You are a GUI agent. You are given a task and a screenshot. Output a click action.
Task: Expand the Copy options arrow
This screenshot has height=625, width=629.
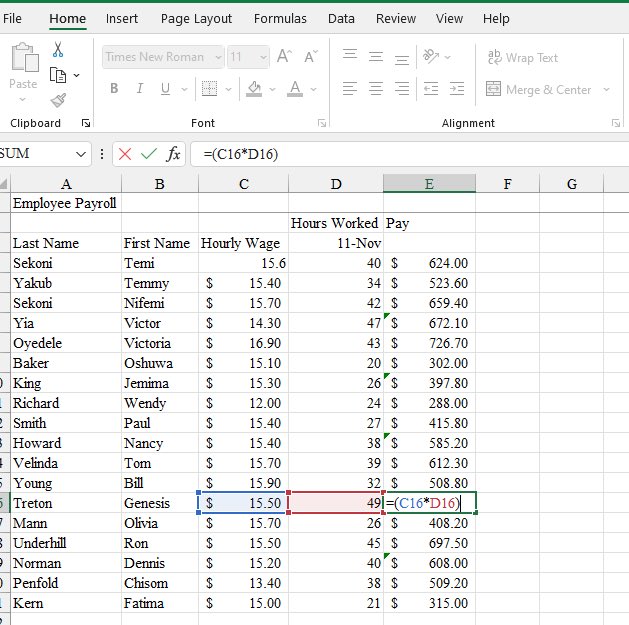pos(76,75)
